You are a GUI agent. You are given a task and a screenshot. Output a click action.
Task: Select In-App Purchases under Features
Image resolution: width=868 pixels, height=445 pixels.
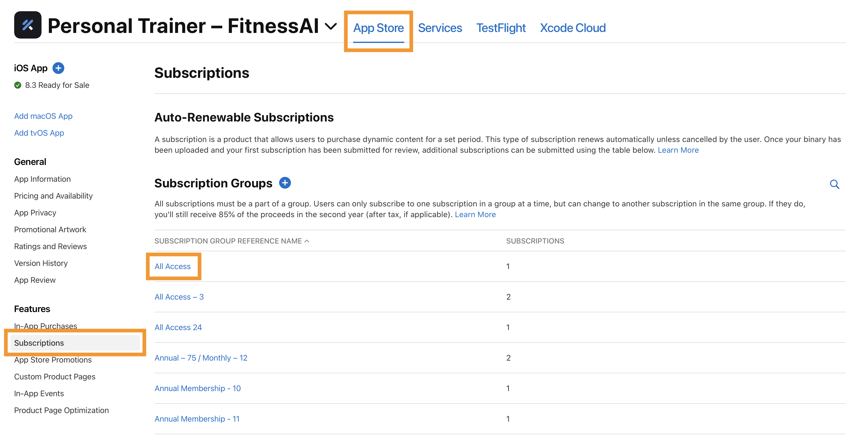tap(45, 325)
